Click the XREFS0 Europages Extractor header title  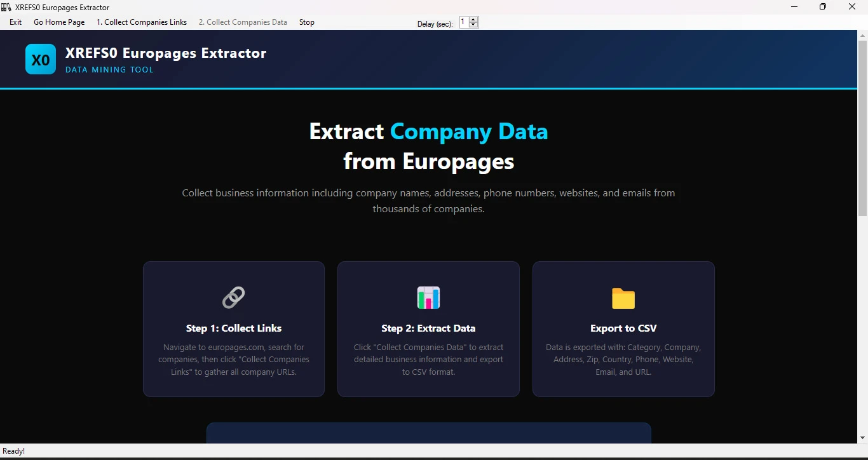tap(166, 53)
